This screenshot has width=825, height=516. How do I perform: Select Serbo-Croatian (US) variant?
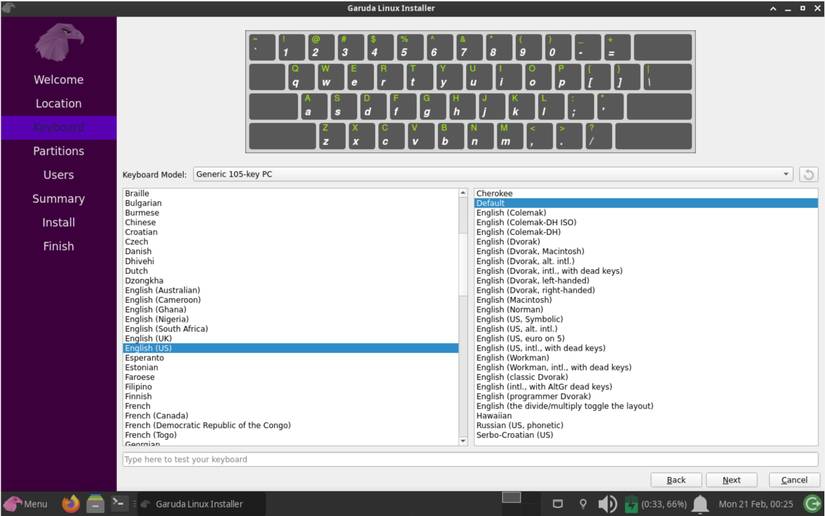[x=646, y=435]
